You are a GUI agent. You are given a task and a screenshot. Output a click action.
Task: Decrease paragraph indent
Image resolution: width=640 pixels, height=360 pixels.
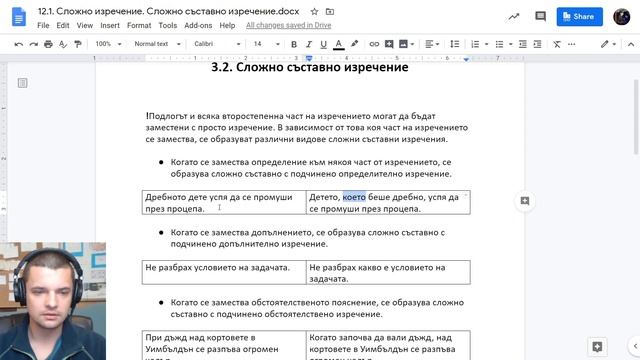pos(522,44)
